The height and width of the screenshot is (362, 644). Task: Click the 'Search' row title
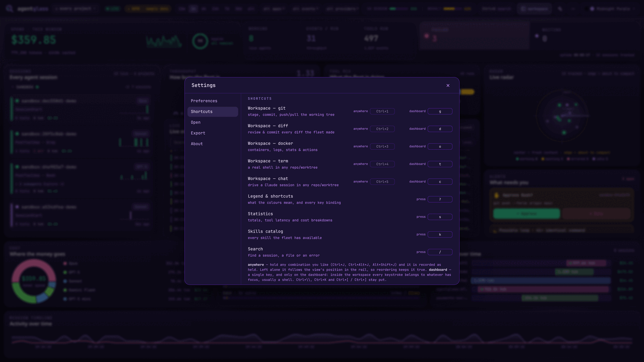tap(255, 249)
